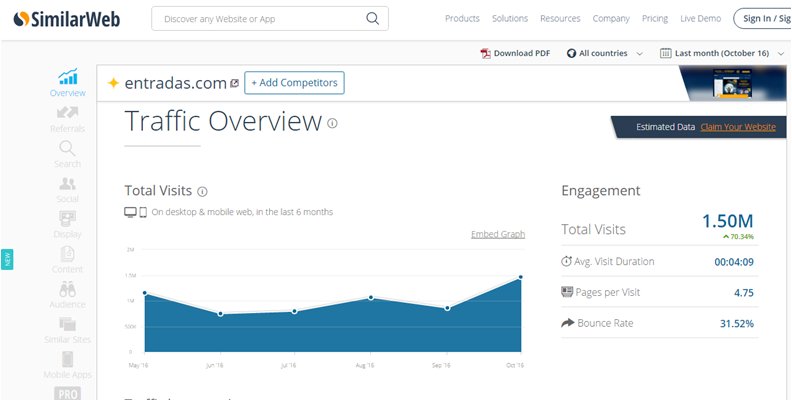Screen dimensions: 792x401
Task: Click the Jul '16 data point on the graph
Action: 295,311
